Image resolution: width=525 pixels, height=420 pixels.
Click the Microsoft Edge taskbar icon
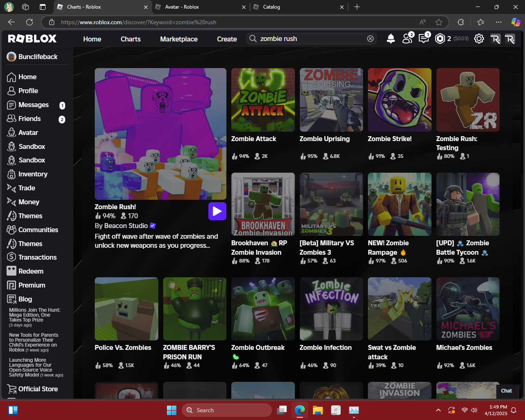click(300, 410)
